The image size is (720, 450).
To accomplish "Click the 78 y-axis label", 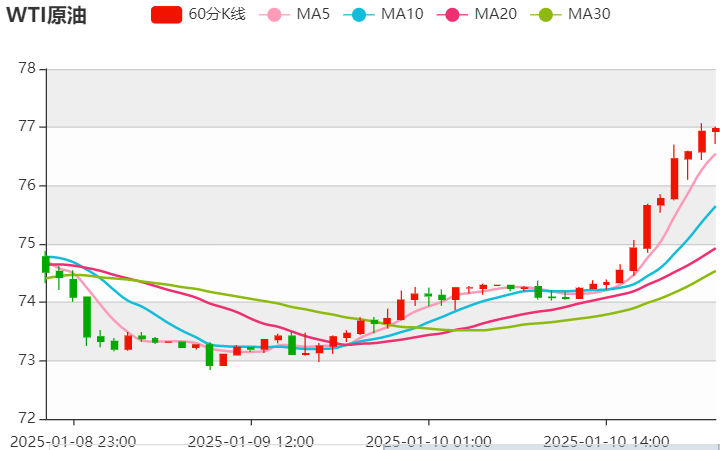I will click(x=27, y=69).
